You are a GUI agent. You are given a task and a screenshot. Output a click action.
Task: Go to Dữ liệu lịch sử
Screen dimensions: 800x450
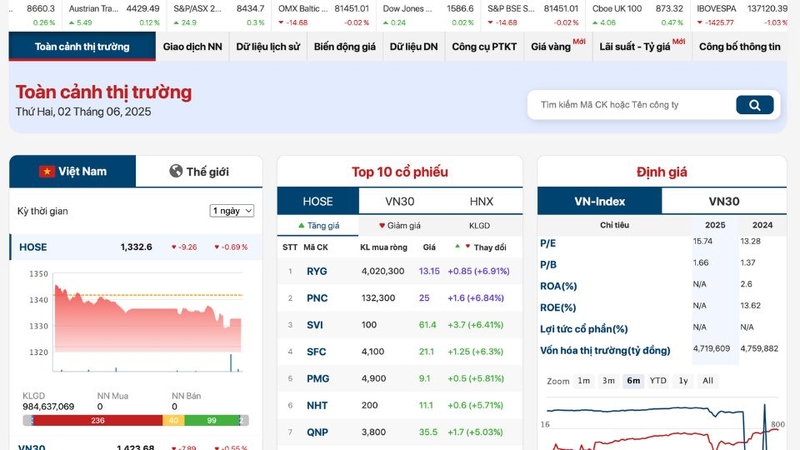[x=268, y=46]
